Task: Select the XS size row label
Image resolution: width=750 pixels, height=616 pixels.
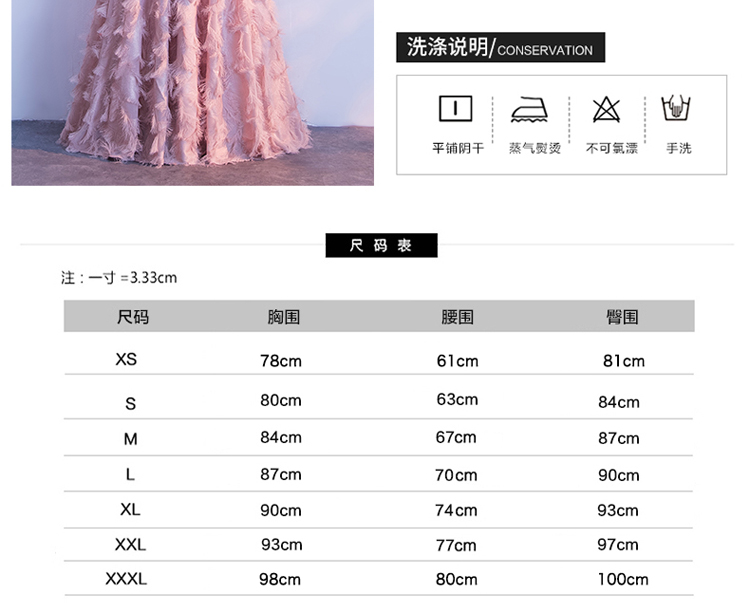Action: pyautogui.click(x=126, y=359)
